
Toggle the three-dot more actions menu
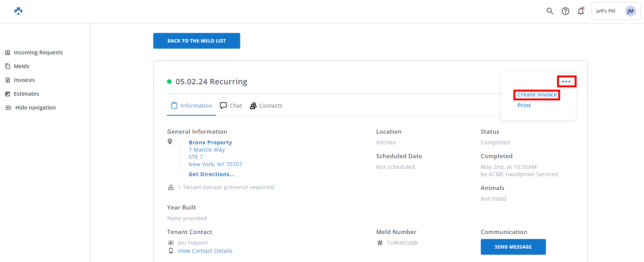(x=566, y=82)
